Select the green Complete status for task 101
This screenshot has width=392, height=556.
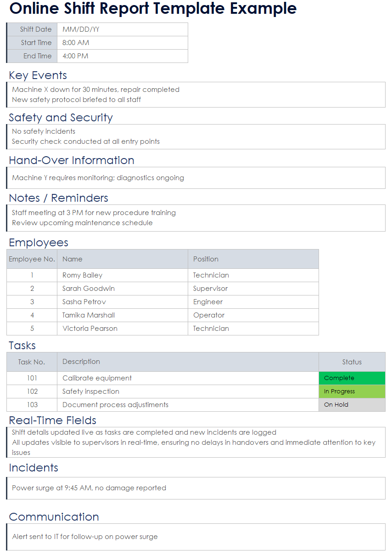352,378
